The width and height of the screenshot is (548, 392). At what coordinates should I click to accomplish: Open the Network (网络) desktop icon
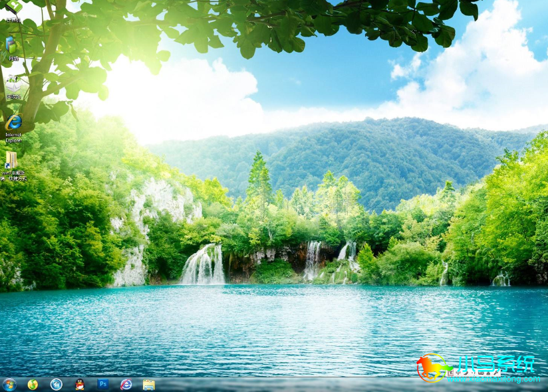tap(13, 49)
